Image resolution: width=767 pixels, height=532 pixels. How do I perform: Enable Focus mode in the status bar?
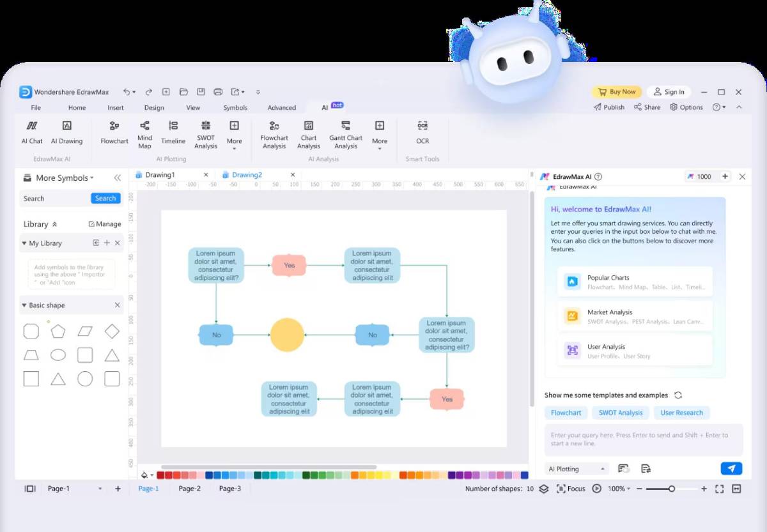click(571, 488)
